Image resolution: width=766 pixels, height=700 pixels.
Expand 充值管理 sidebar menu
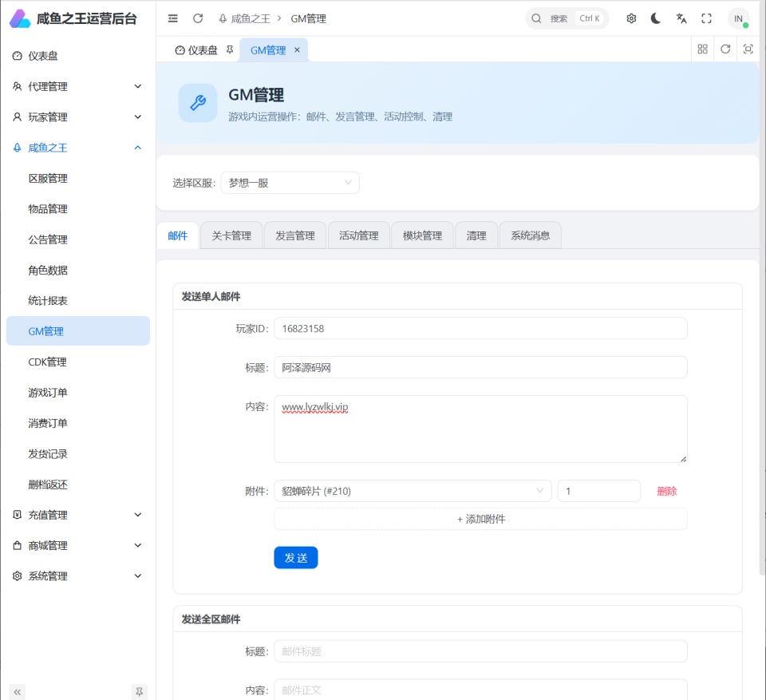[x=78, y=515]
